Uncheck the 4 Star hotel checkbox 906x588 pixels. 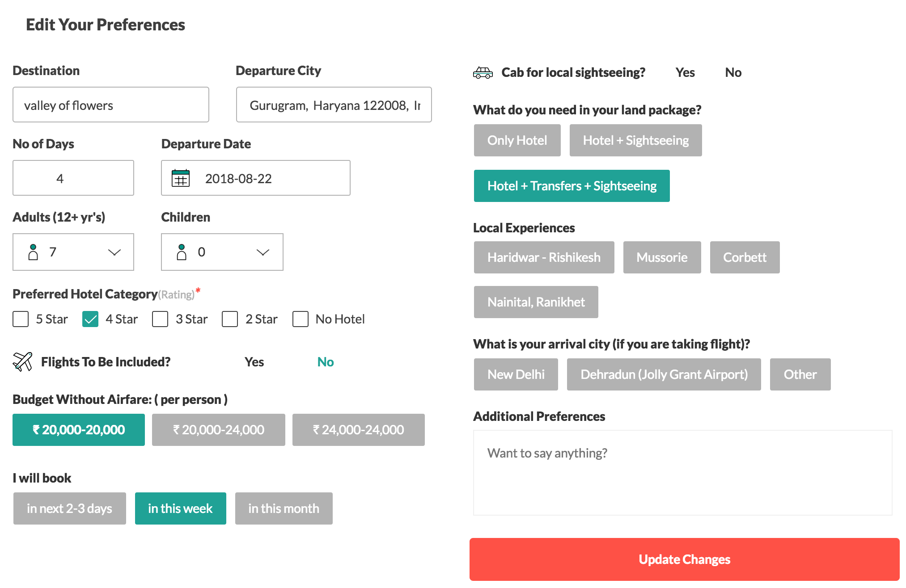click(x=90, y=319)
